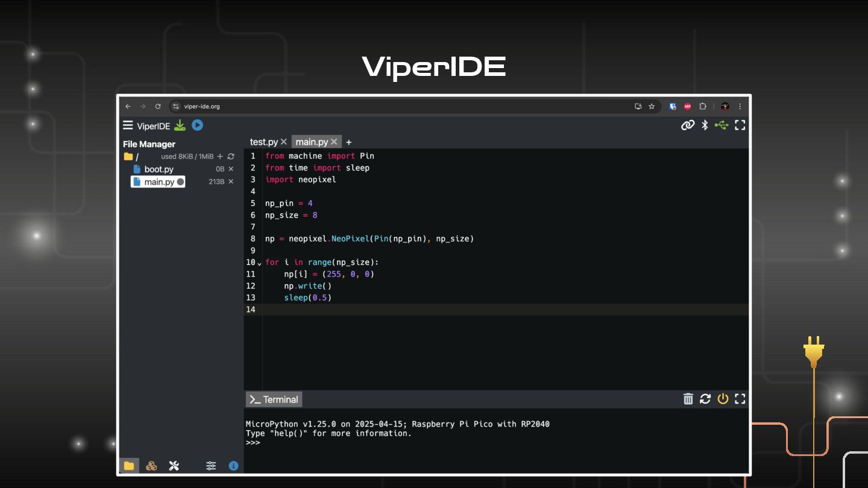
Task: Create a new file with plus beside used 8KiB
Action: tap(220, 156)
